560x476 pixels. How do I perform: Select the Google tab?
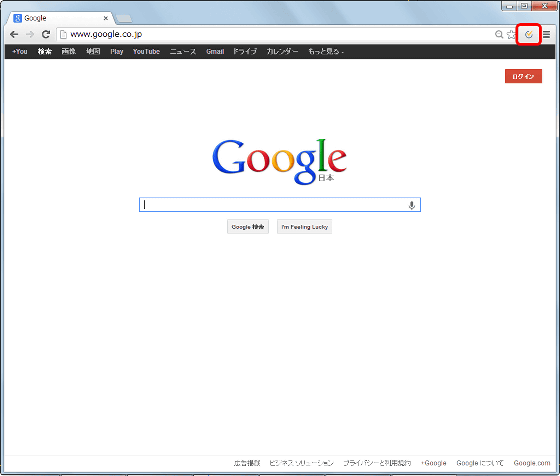(x=60, y=18)
